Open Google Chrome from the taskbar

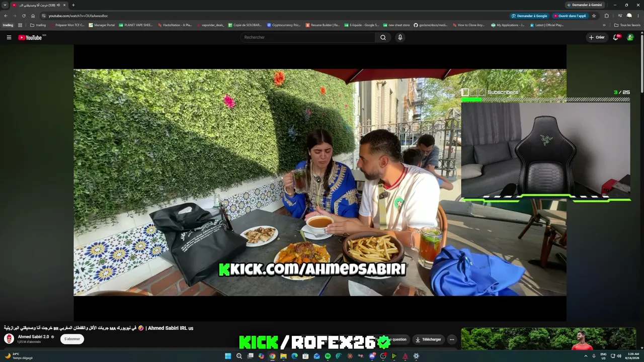point(272,356)
